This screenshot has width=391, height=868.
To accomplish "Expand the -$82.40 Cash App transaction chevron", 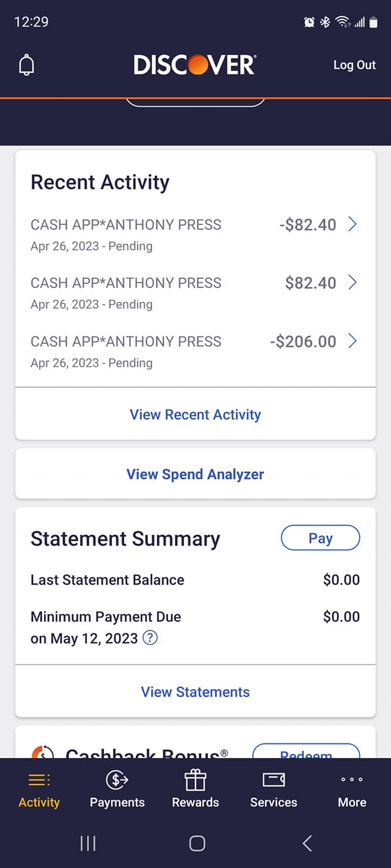I will (x=353, y=225).
